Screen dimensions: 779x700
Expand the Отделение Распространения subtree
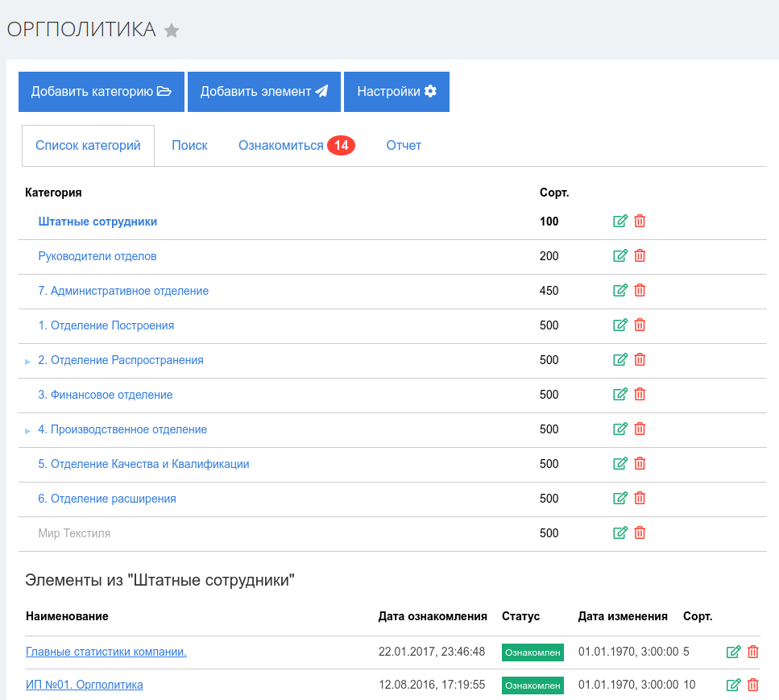tap(28, 362)
